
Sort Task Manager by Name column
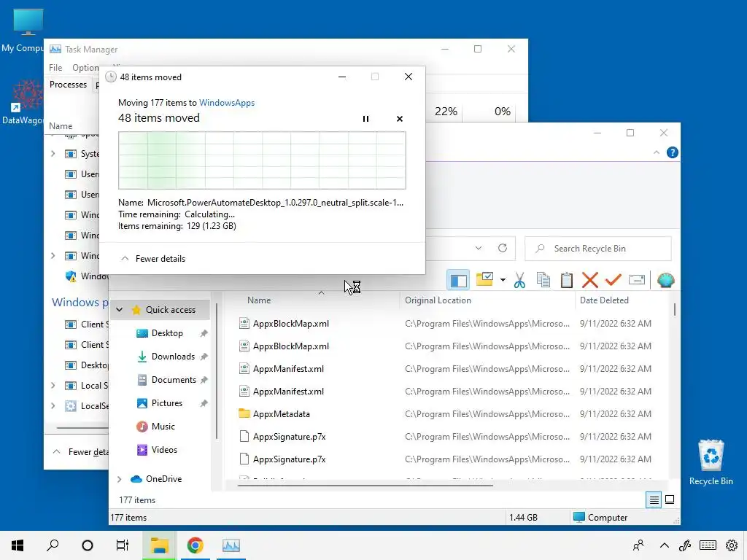[61, 126]
